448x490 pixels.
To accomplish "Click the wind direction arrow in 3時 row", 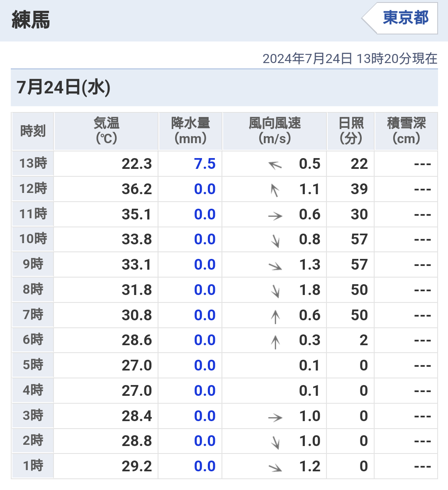I will 275,417.
